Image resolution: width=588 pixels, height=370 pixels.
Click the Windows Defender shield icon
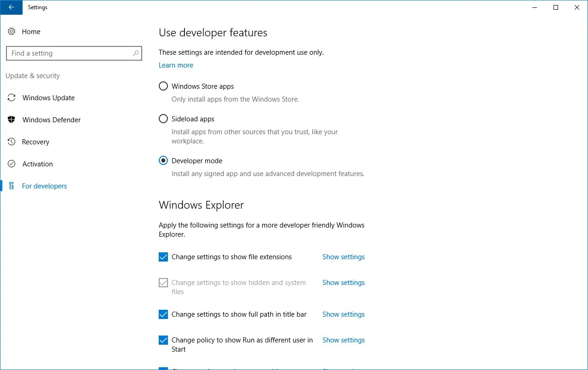(12, 120)
